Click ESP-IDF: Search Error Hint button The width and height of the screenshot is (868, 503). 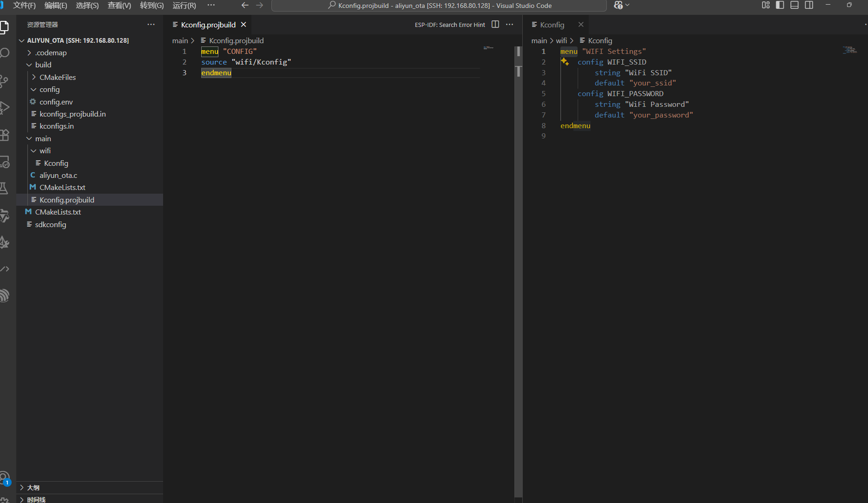(x=450, y=25)
